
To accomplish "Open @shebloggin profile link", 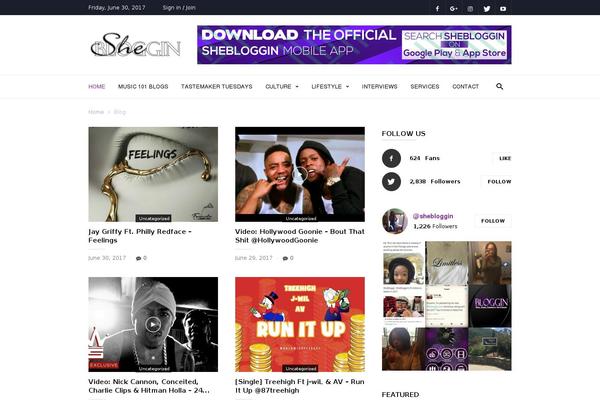I will tap(433, 216).
